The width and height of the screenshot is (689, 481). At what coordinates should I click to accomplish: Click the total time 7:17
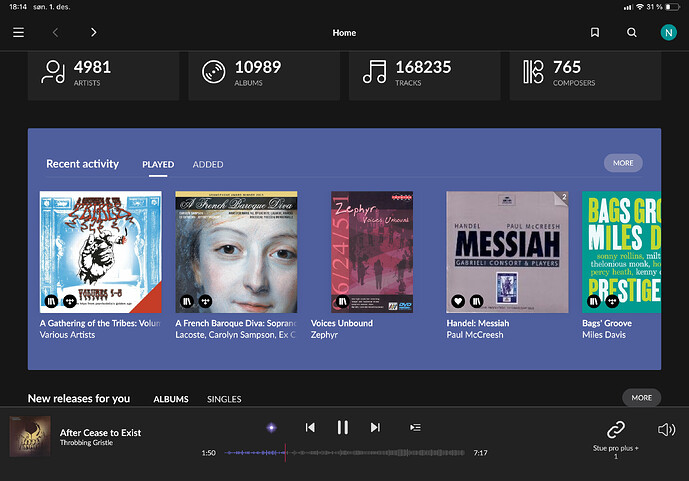[480, 453]
